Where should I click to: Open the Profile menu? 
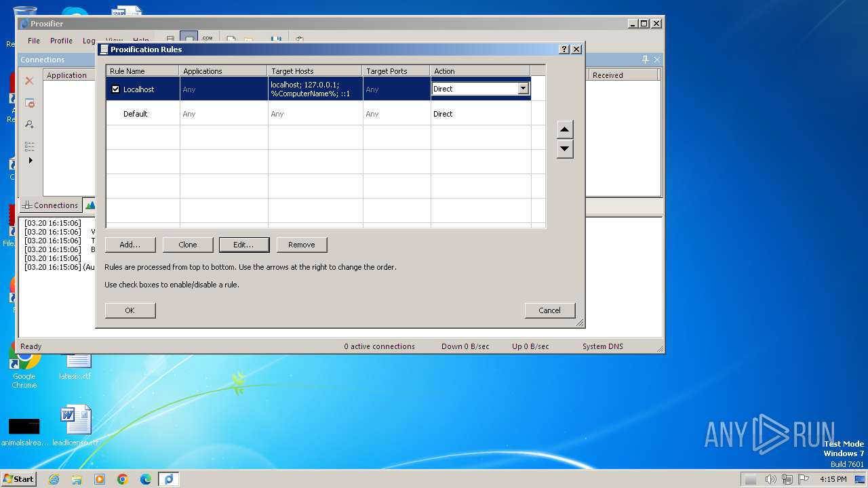tap(61, 41)
